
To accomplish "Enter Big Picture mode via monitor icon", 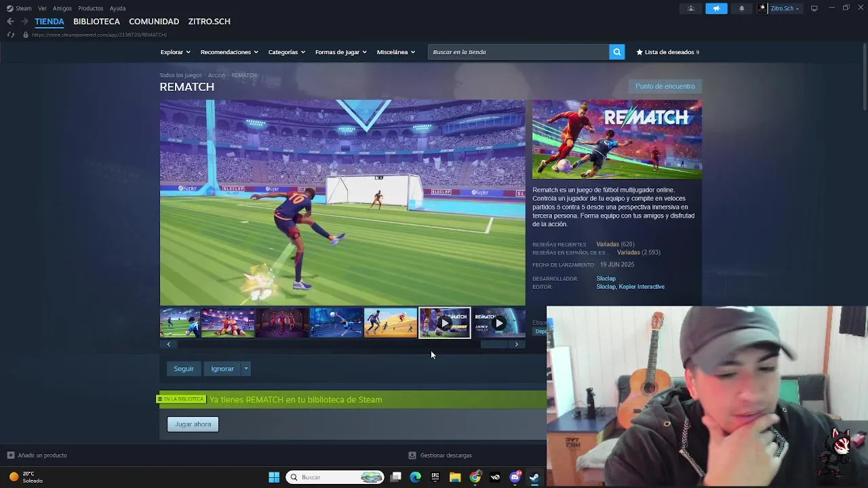I will (814, 8).
